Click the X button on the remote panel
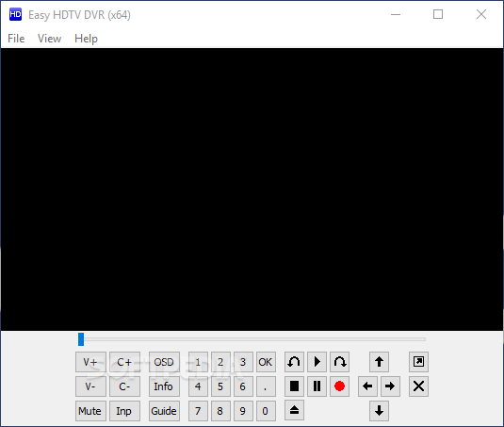Viewport: 504px width, 427px height. coord(418,386)
